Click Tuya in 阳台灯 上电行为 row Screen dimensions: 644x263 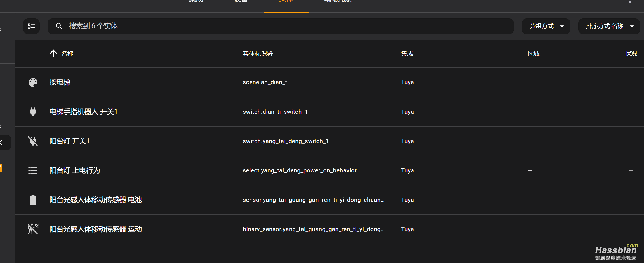(407, 170)
